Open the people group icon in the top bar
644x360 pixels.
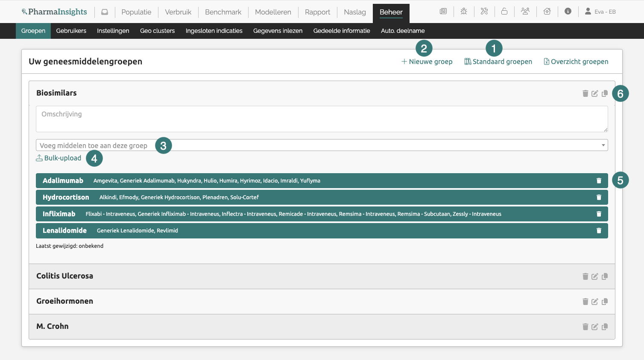[x=525, y=12]
